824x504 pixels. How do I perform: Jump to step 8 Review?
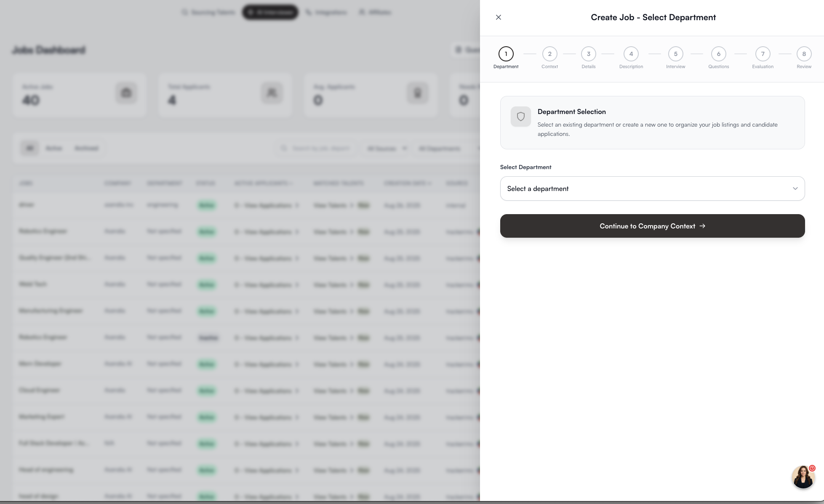coord(804,54)
